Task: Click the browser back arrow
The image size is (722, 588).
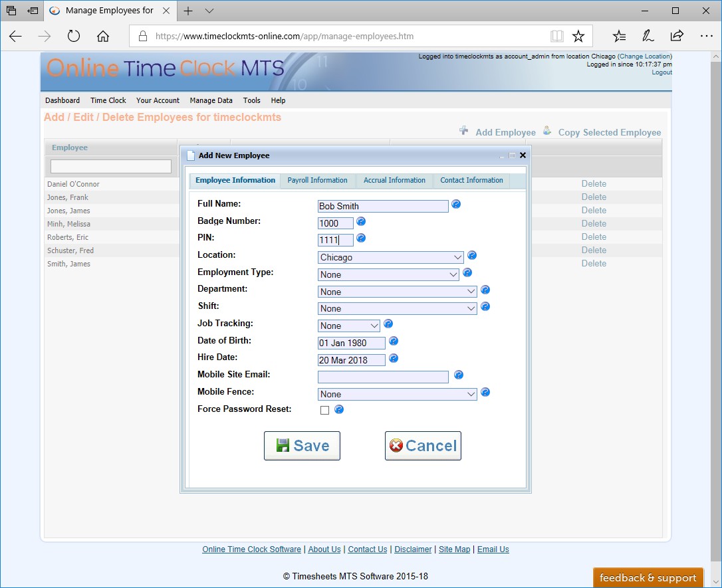Action: (15, 36)
